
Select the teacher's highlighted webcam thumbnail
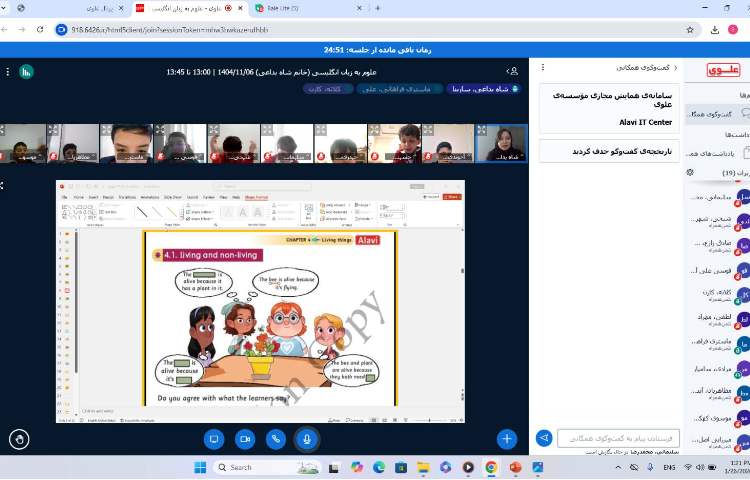(501, 143)
